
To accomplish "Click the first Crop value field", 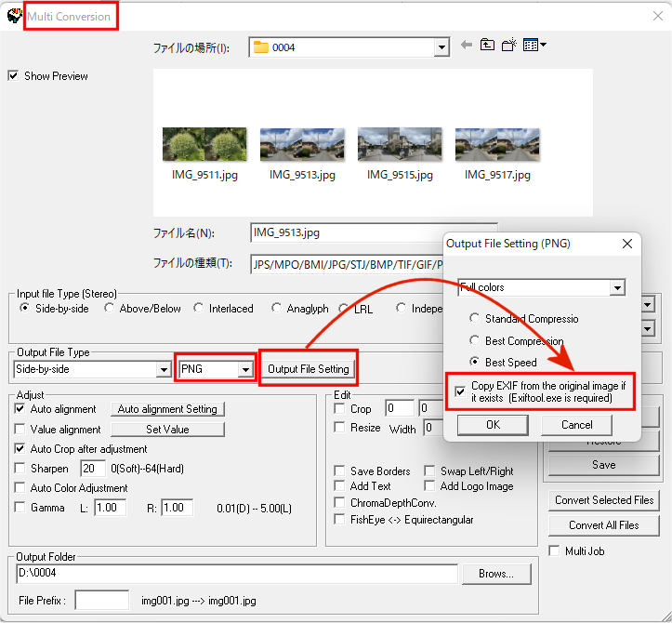I will tap(400, 408).
